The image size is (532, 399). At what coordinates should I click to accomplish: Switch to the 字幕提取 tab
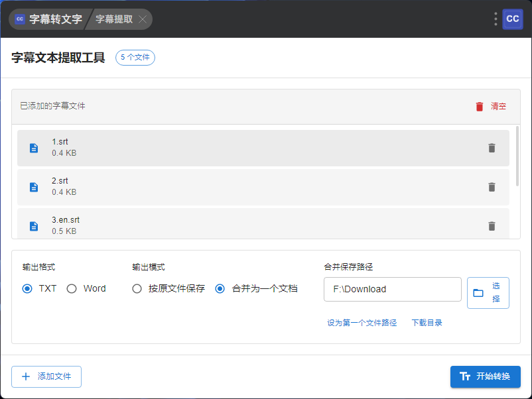pos(113,19)
